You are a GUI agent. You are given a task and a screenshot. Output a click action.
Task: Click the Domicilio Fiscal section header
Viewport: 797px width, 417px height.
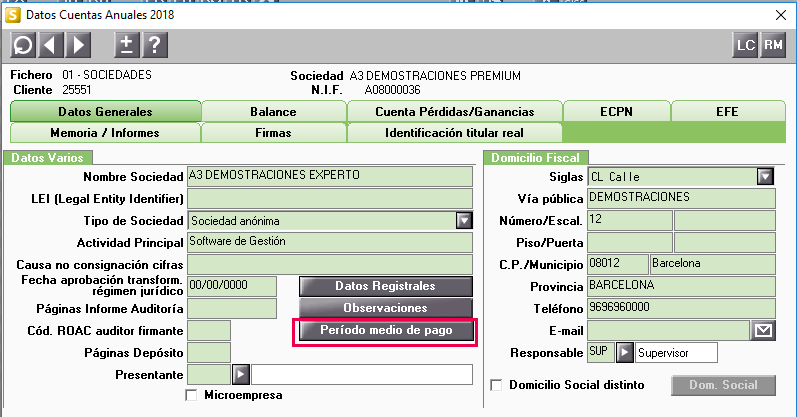tap(535, 158)
